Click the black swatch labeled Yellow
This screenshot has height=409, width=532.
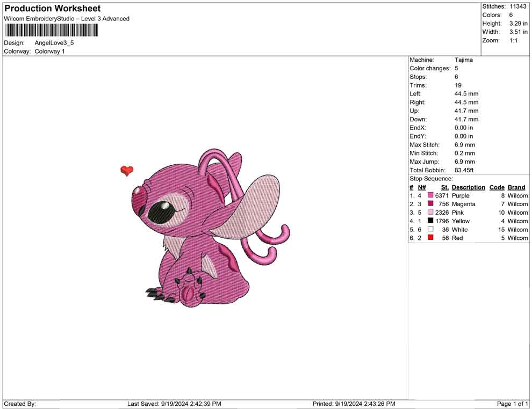point(430,221)
